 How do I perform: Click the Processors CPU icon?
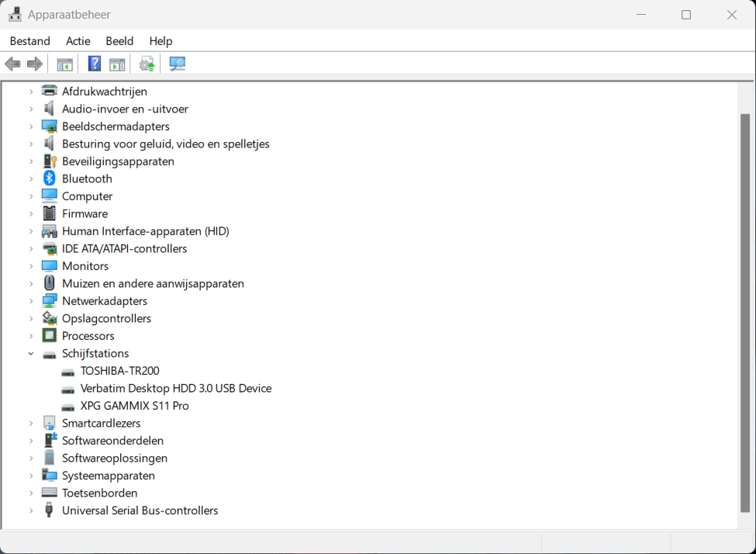point(49,335)
